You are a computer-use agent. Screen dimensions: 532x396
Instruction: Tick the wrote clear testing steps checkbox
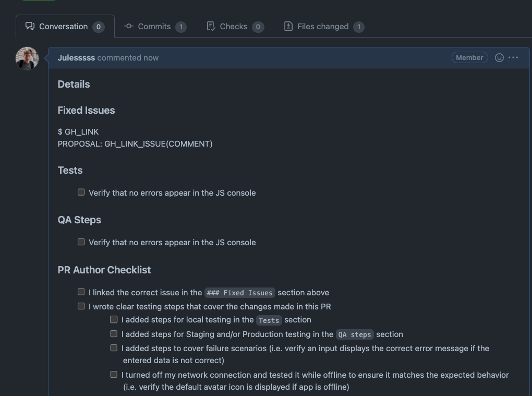click(81, 306)
